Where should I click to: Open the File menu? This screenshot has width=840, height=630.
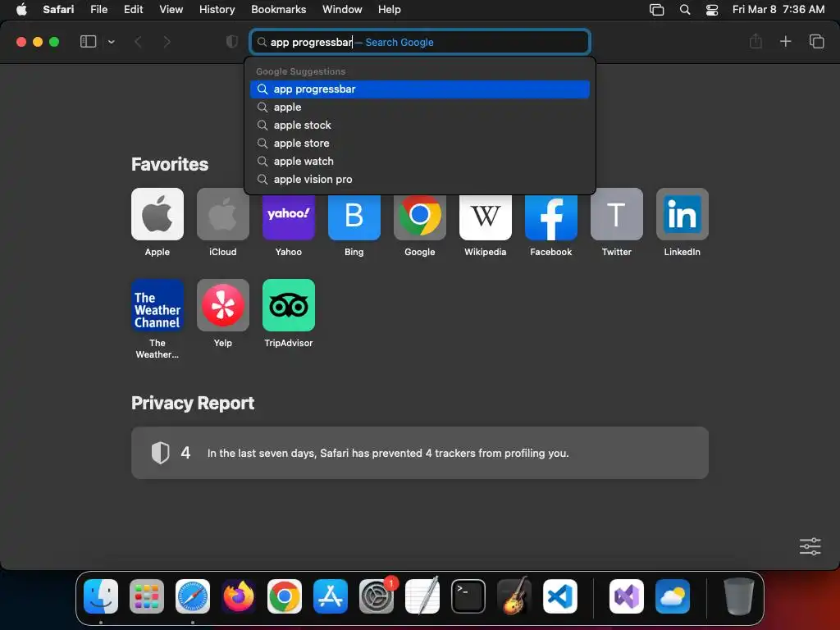click(98, 10)
